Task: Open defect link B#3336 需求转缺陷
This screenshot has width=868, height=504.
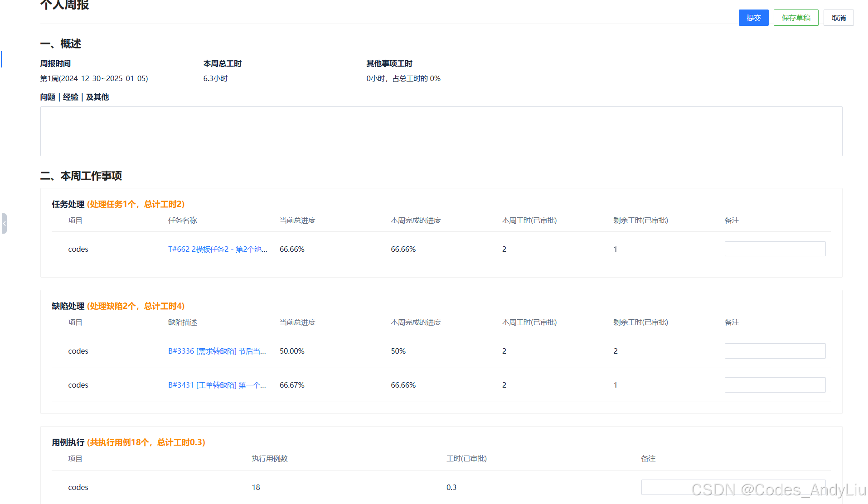Action: tap(217, 351)
